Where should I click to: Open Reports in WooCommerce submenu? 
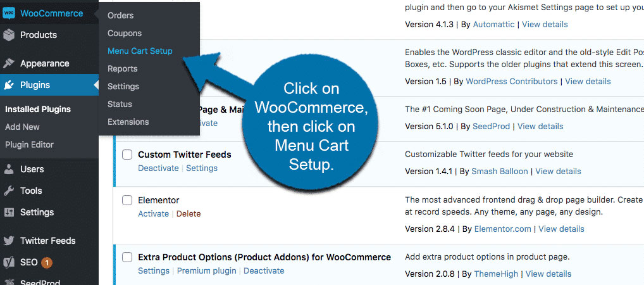pos(123,68)
